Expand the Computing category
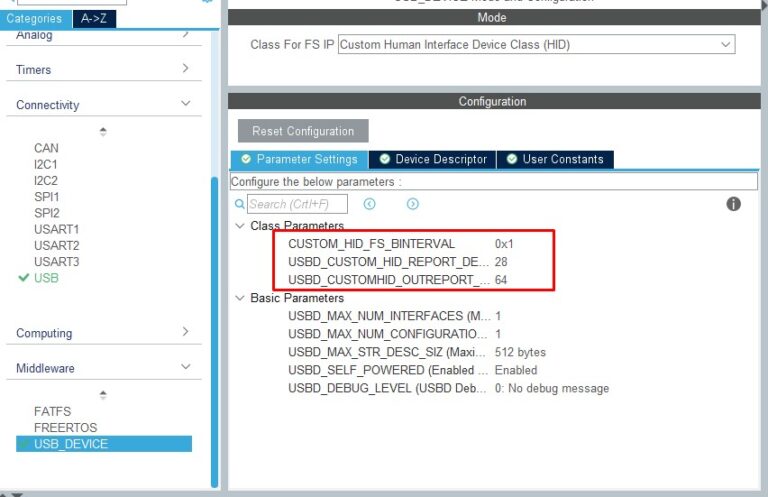The width and height of the screenshot is (768, 497). (x=185, y=332)
